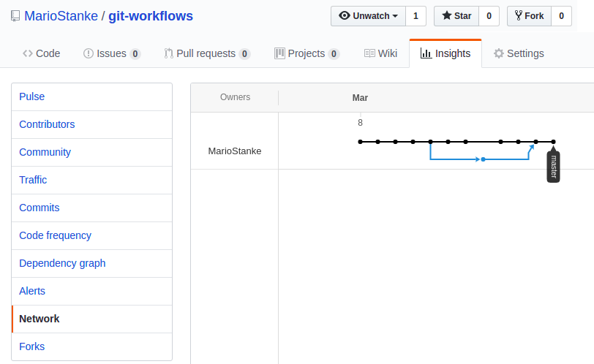The height and width of the screenshot is (364, 594).
Task: Click the Pull requests counter badge
Action: [x=245, y=54]
